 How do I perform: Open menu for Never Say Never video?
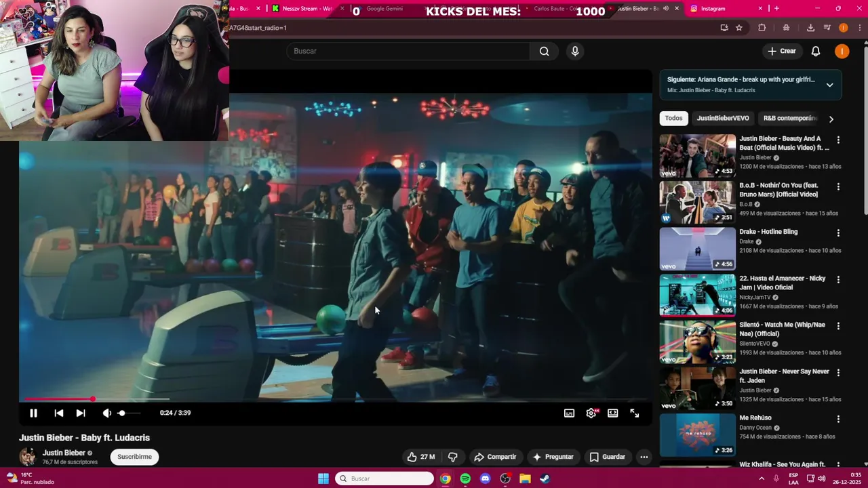(838, 373)
